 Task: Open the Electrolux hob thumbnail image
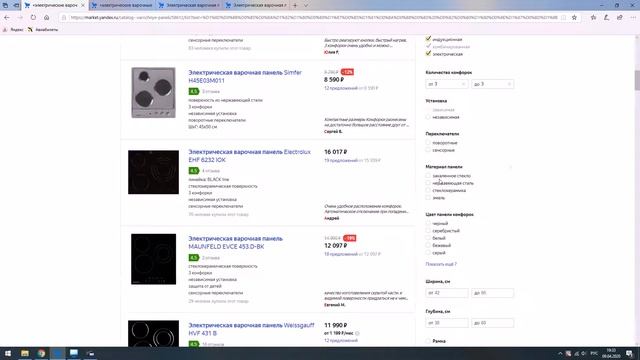coord(153,172)
